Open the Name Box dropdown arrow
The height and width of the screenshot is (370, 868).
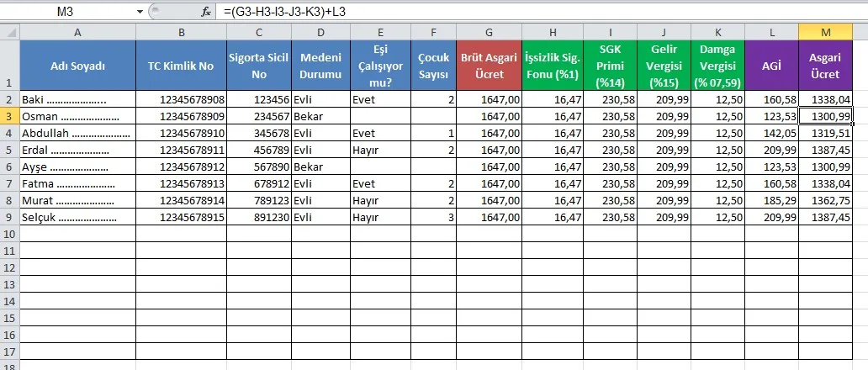click(x=139, y=12)
